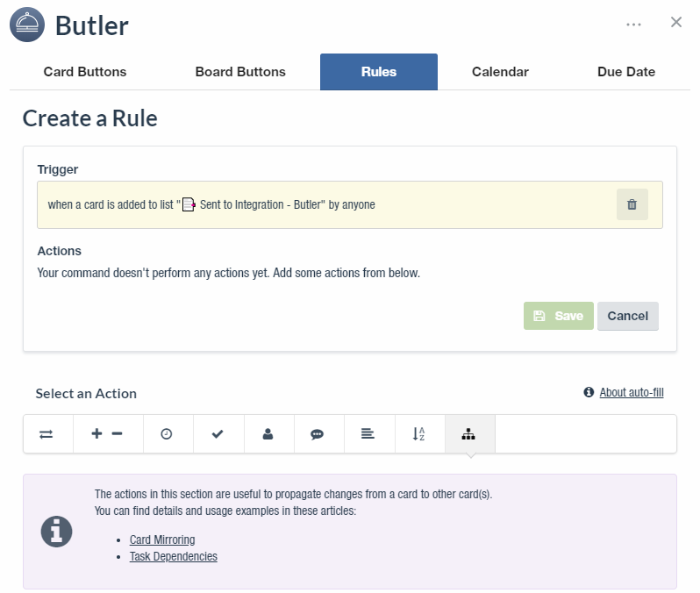Switch to the Board Buttons tab

pyautogui.click(x=240, y=72)
